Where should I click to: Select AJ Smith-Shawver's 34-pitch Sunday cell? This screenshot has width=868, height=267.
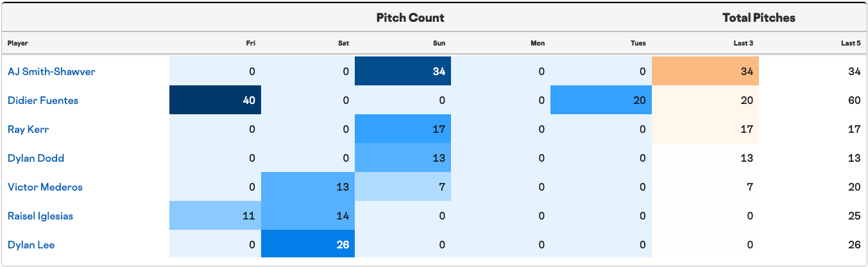pos(403,72)
